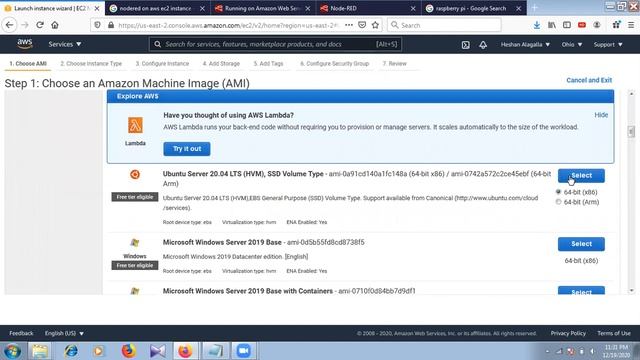
Task: Toggle the Firefox sidebar icon
Action: tap(567, 25)
